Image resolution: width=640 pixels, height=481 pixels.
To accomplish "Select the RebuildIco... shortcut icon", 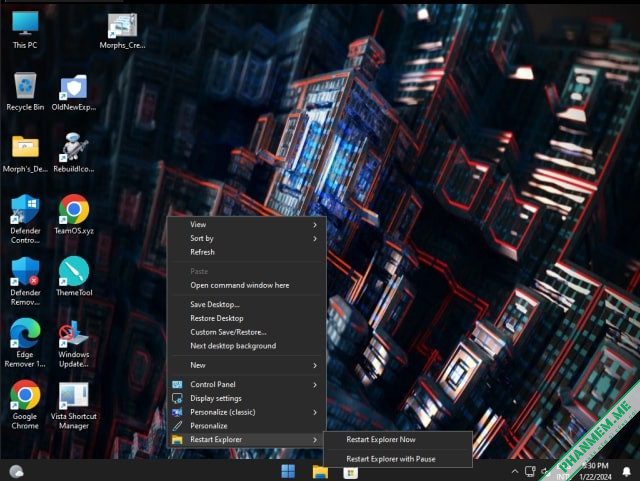I will (74, 153).
